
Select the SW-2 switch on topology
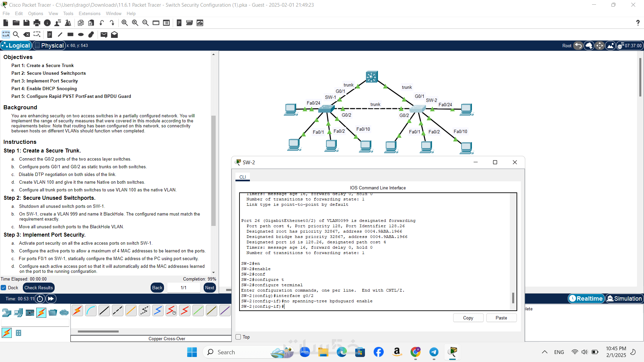pos(418,109)
